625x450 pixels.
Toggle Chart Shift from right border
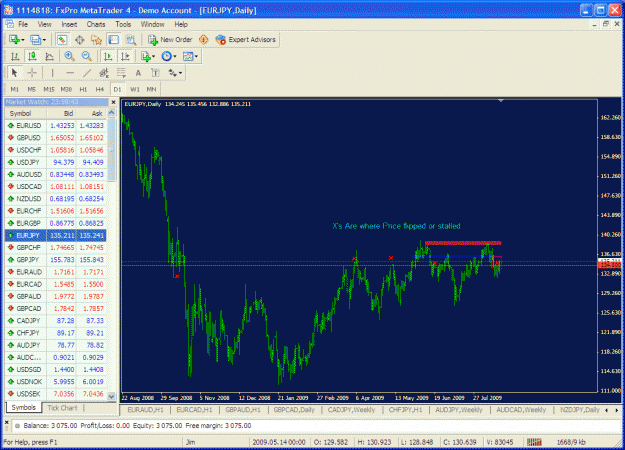[125, 56]
